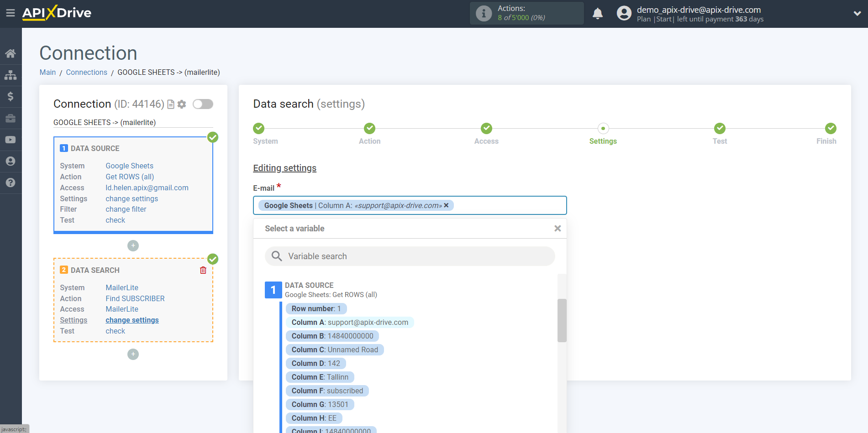868x433 pixels.
Task: Click the Data Source section number badge
Action: pos(273,290)
